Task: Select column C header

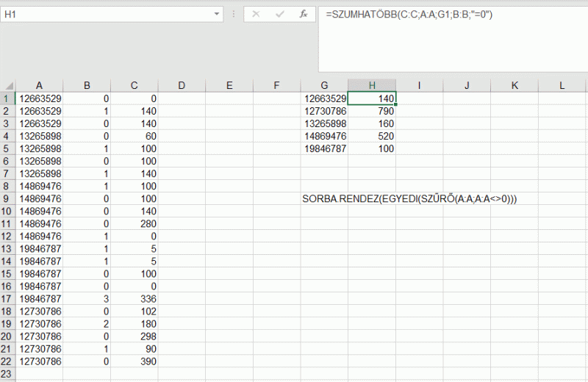Action: click(135, 85)
